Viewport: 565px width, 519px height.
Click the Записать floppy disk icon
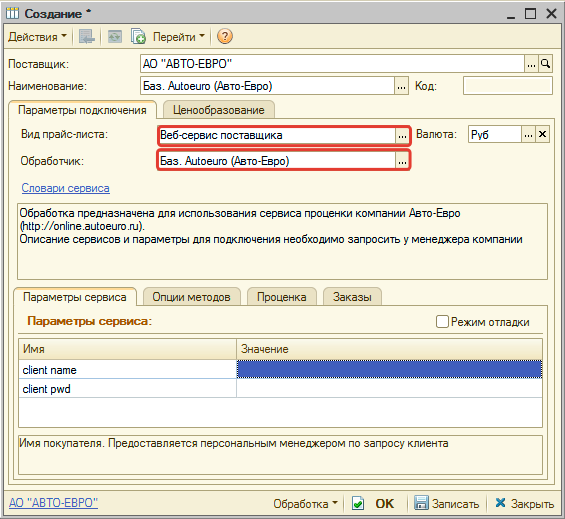421,503
